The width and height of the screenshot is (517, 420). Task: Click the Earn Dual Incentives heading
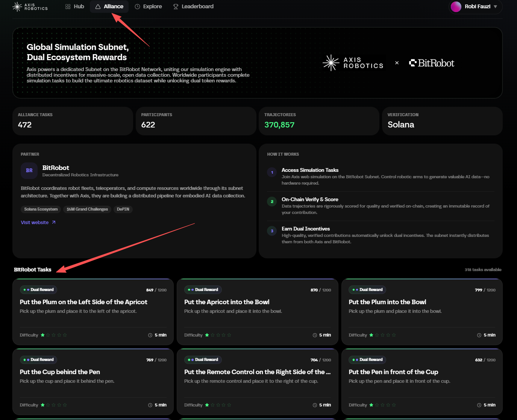point(306,229)
